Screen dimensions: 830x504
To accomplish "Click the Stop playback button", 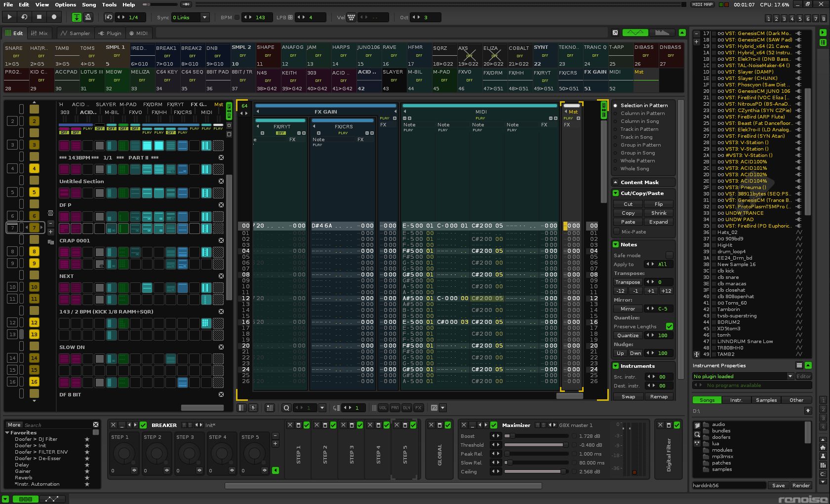I will 39,17.
